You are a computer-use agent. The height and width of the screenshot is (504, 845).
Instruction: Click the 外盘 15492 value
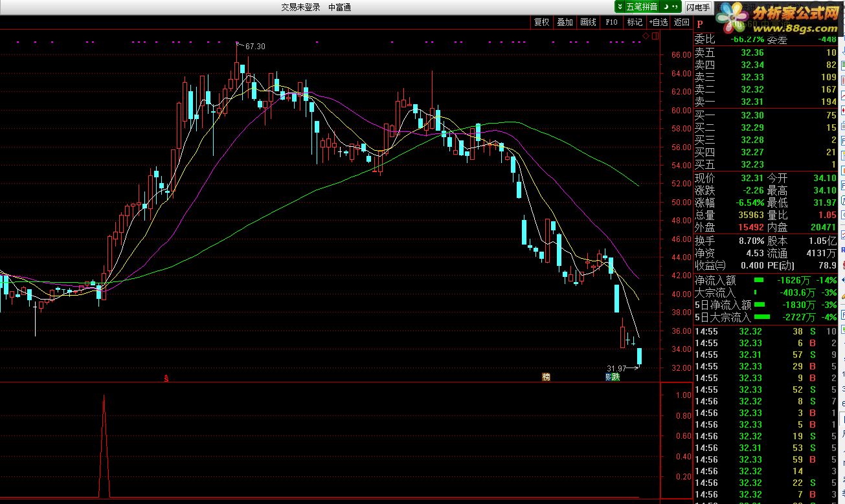[x=750, y=227]
